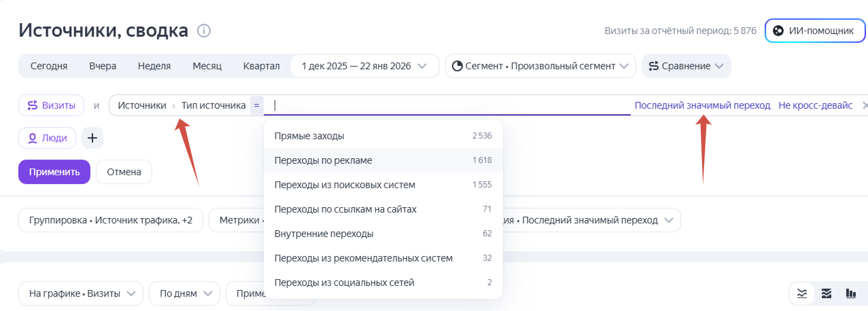868x311 pixels.
Task: Remove filter with the X icon
Action: pos(865,105)
